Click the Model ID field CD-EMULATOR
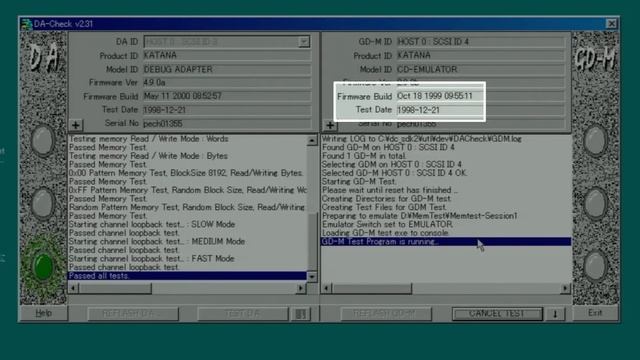 (x=481, y=69)
